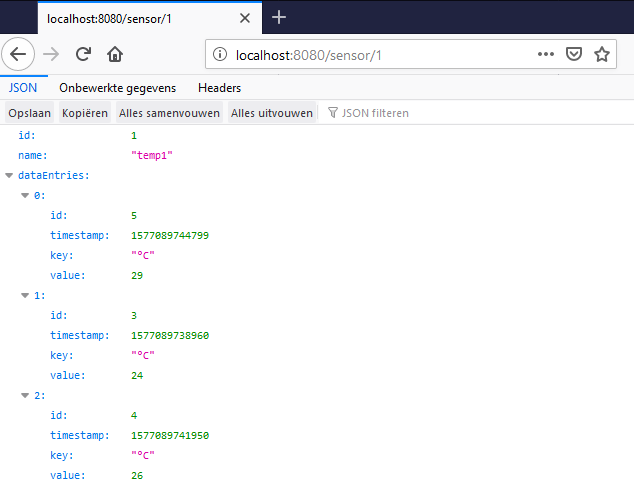Select timestamp value 1577089738960
This screenshot has height=504, width=634.
[170, 335]
